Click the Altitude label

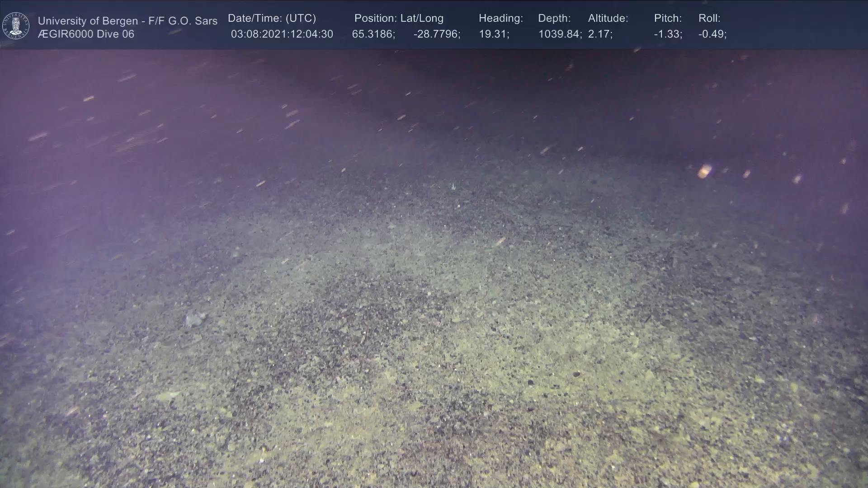pyautogui.click(x=608, y=19)
